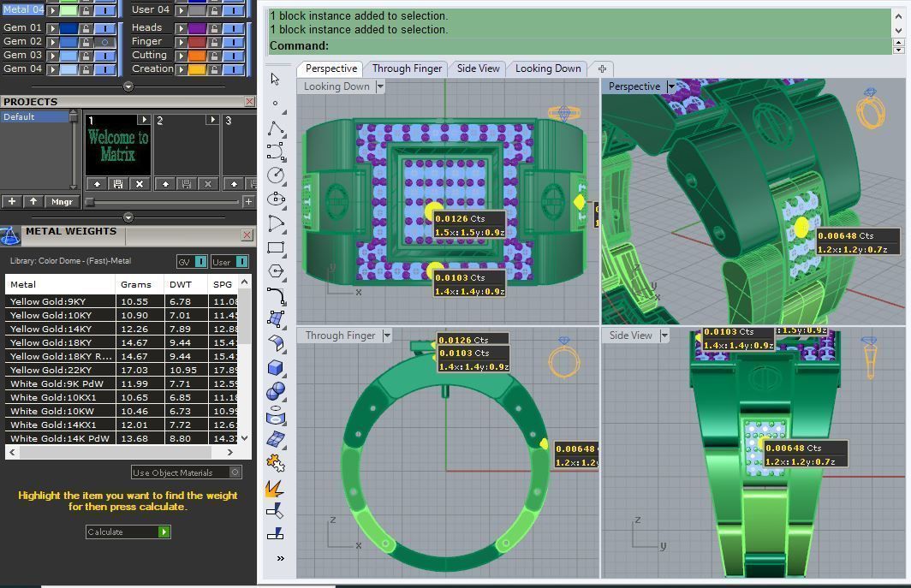
Task: Toggle Gem 02 layer visibility on
Action: click(104, 42)
